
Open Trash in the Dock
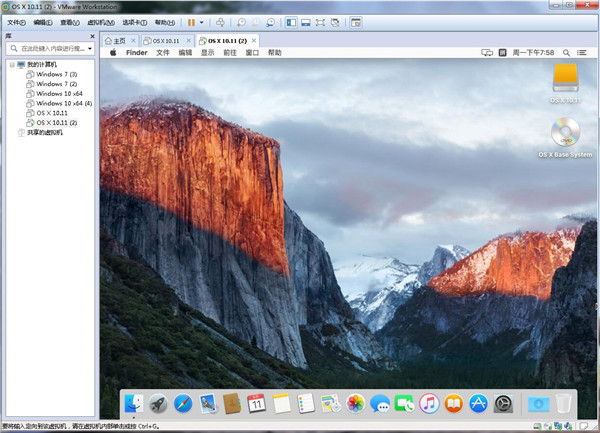[x=563, y=404]
